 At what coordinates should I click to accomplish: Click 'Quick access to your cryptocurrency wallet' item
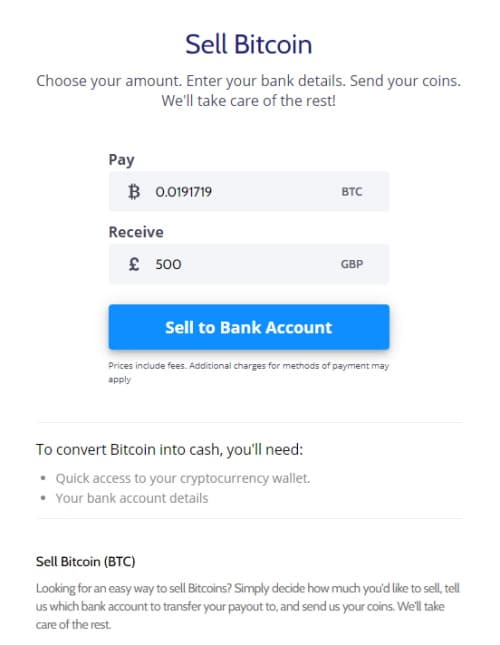pos(183,478)
